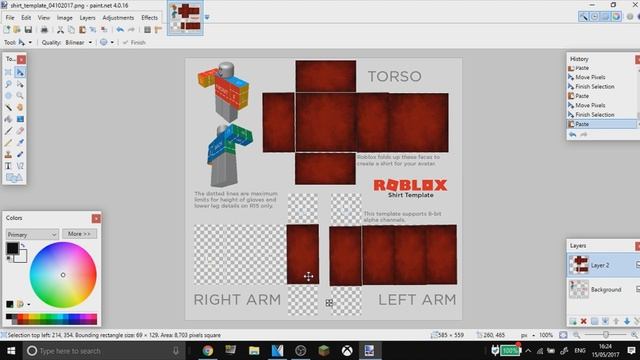Select the Paintbrush tool
The height and width of the screenshot is (360, 640).
click(x=8, y=131)
